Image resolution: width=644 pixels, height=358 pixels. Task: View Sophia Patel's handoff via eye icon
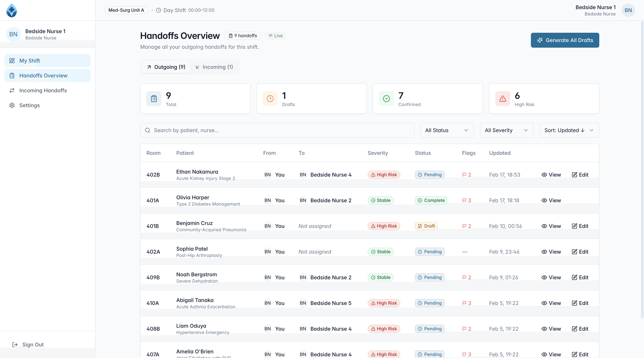pyautogui.click(x=544, y=252)
